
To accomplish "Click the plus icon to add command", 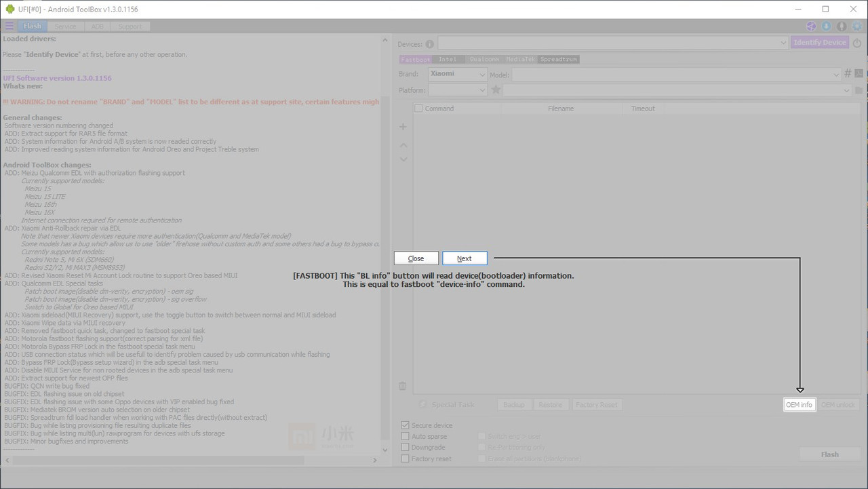I will pos(403,127).
